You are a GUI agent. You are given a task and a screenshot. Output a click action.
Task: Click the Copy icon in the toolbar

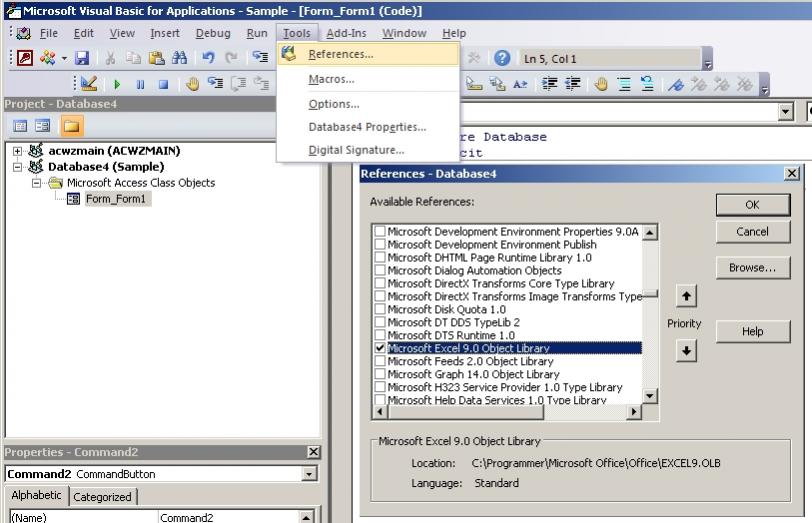pyautogui.click(x=133, y=57)
